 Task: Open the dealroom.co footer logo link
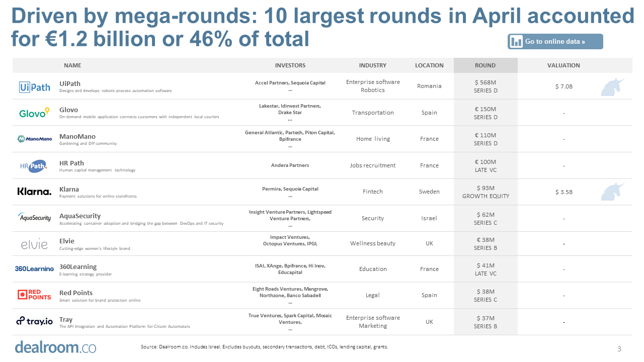click(x=55, y=347)
